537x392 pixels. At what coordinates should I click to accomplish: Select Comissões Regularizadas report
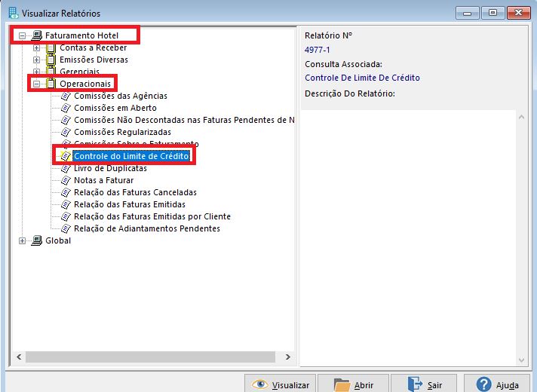(x=123, y=132)
